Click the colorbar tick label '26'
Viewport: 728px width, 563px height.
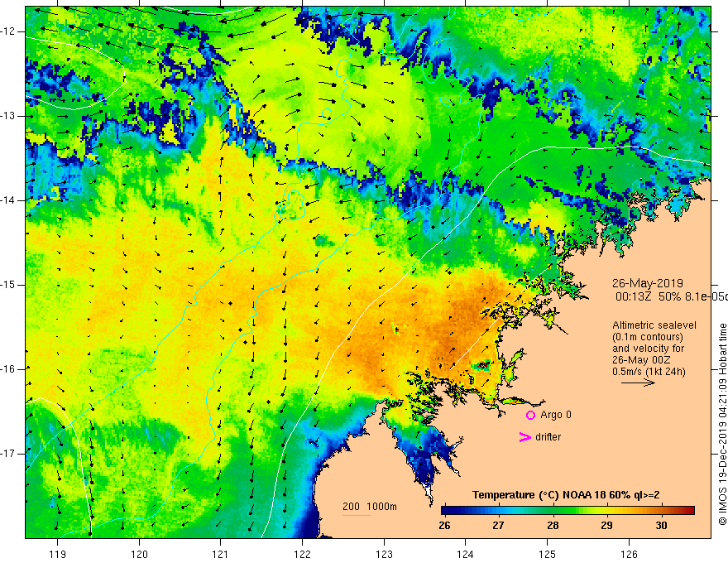(444, 526)
